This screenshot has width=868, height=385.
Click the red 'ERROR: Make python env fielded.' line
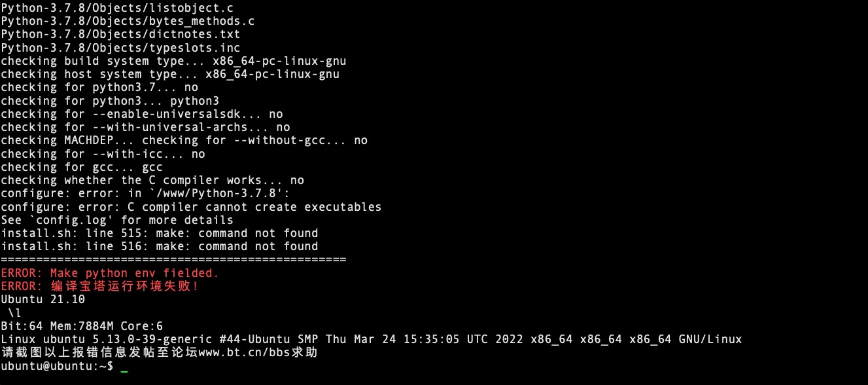110,273
